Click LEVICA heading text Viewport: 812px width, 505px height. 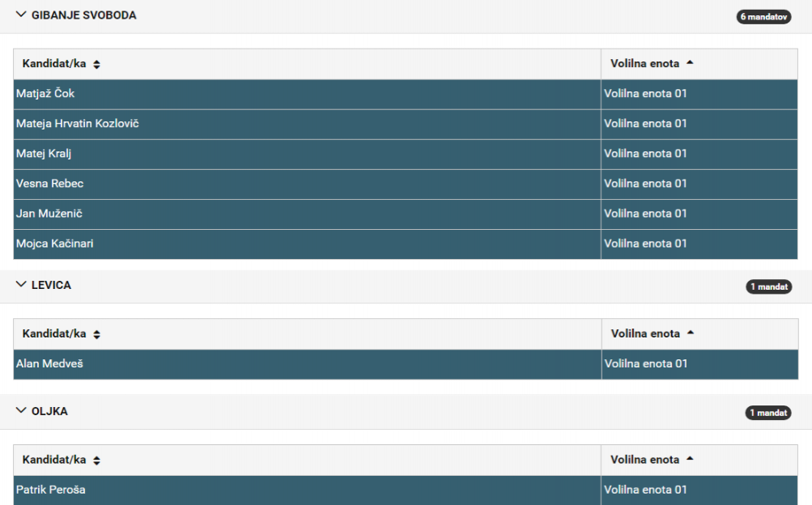(51, 285)
